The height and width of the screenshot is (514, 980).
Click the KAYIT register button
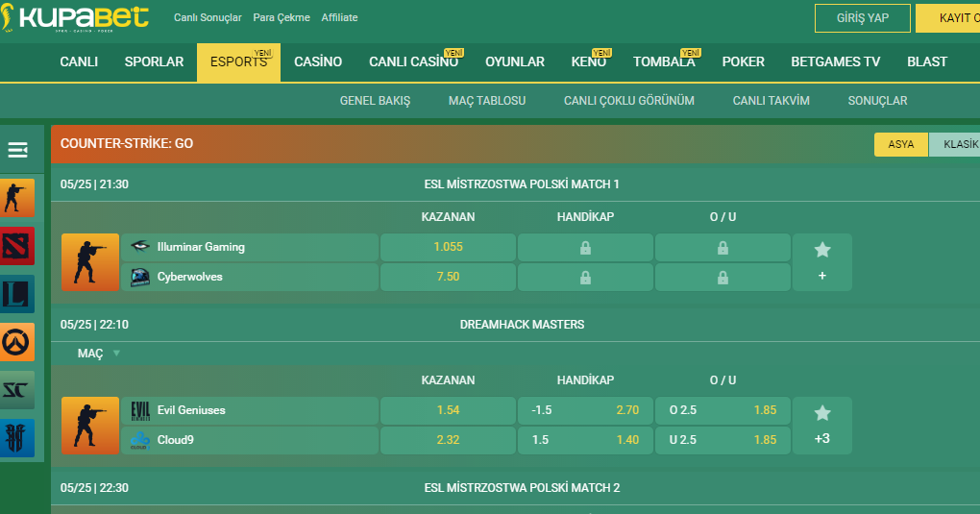948,18
